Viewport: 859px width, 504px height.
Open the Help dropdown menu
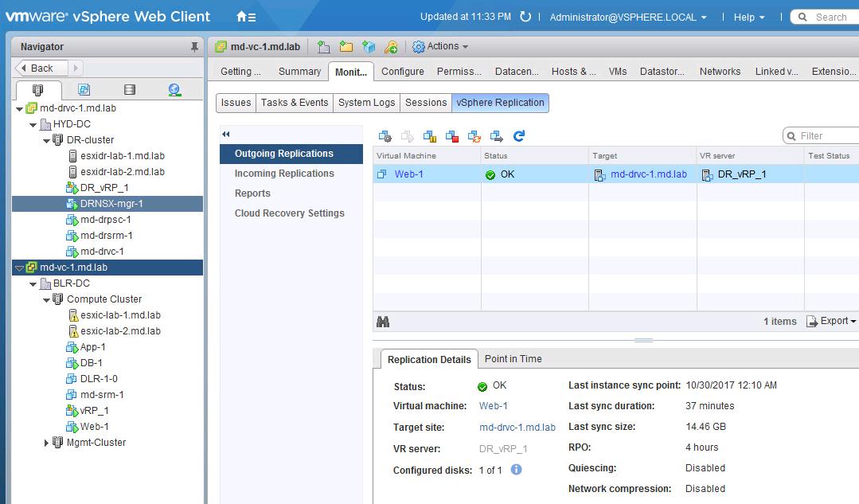tap(749, 18)
